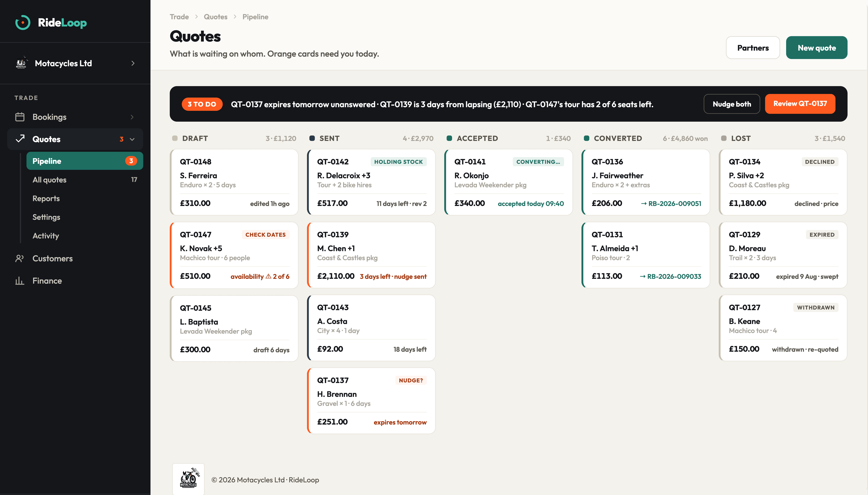Click the Quotes page heading
Screen dimensions: 868x495
(195, 36)
